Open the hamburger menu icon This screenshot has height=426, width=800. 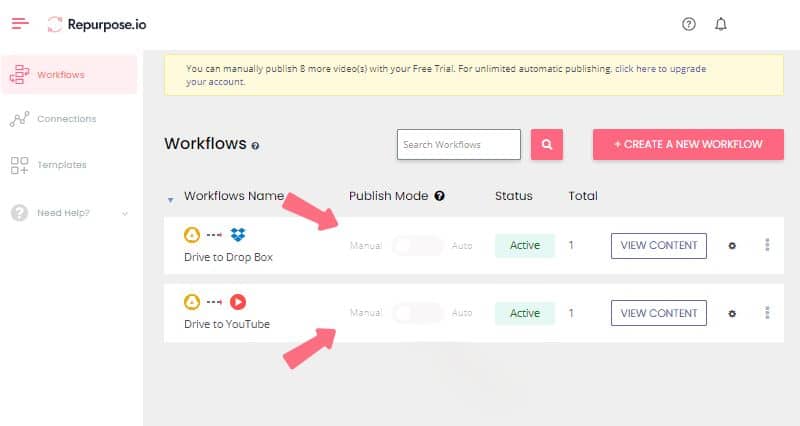point(20,23)
